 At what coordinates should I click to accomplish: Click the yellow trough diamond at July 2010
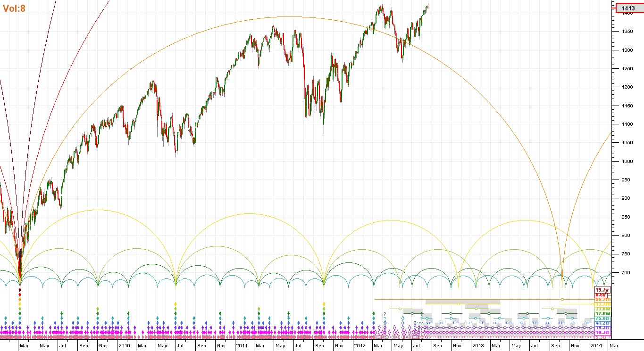point(176,304)
